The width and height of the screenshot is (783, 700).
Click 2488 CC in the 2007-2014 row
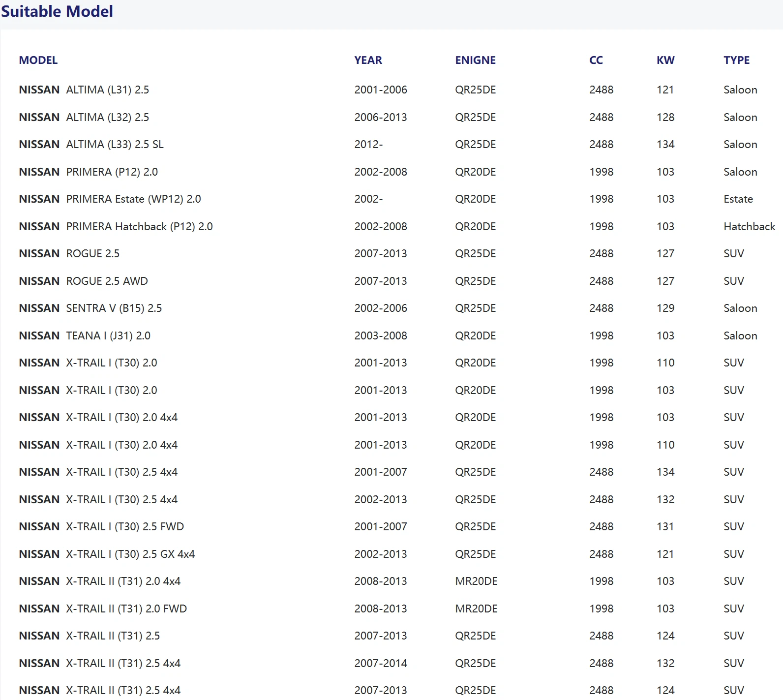[x=601, y=663]
